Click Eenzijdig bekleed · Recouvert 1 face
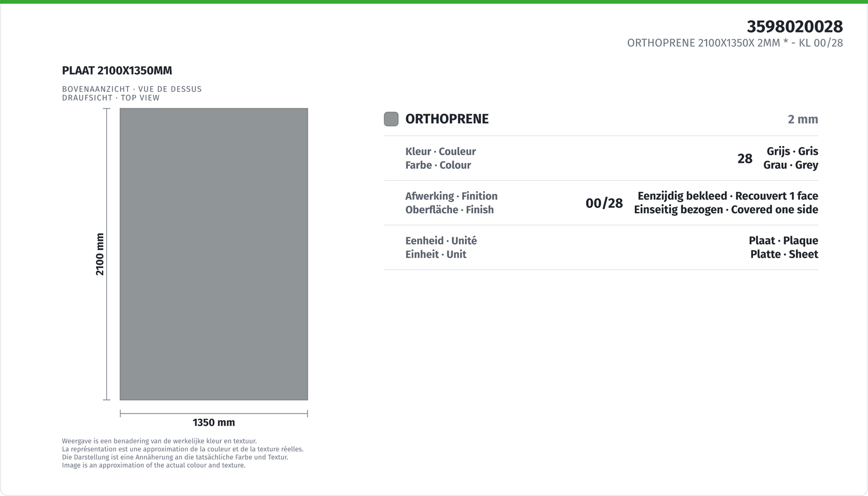Viewport: 868px width, 496px height. (728, 196)
